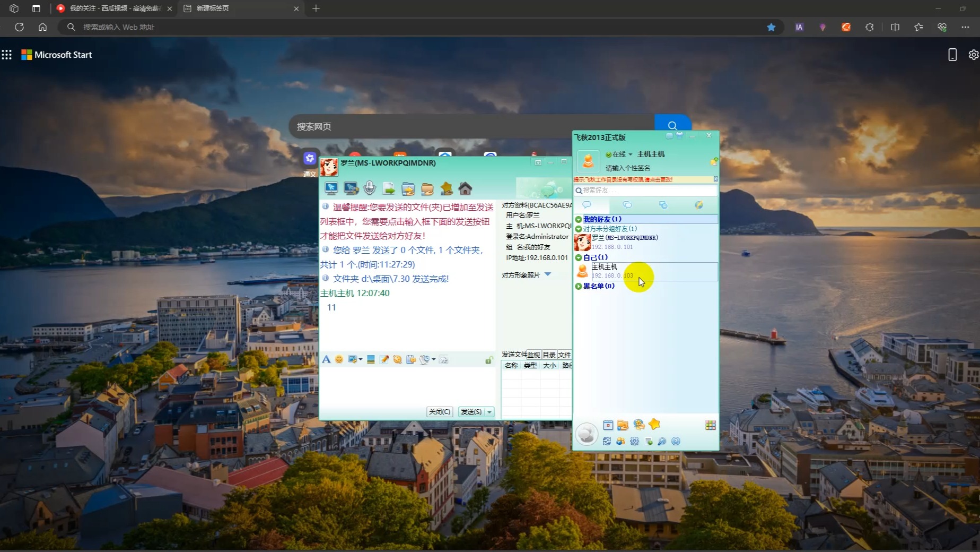980x552 pixels.
Task: Click in the chat message input area
Action: 407,386
